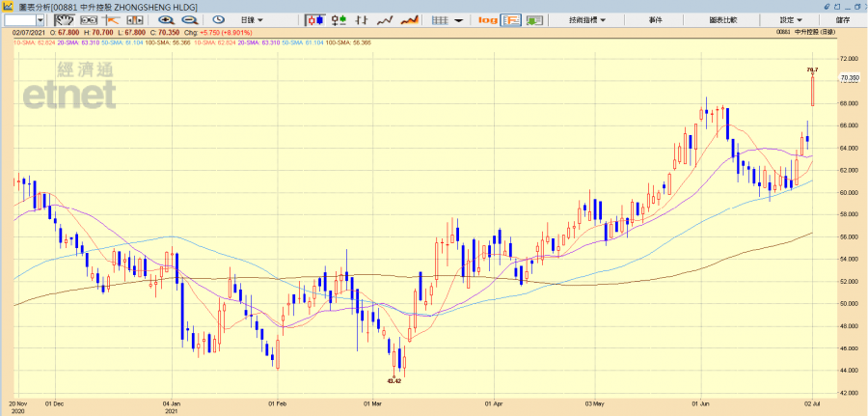Open the 日線 interval dropdown
This screenshot has width=868, height=416.
(x=253, y=19)
